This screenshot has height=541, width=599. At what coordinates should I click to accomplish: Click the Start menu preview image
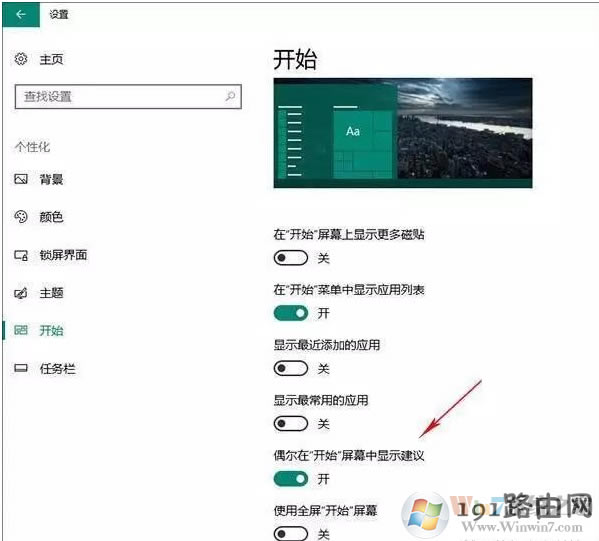click(x=403, y=133)
